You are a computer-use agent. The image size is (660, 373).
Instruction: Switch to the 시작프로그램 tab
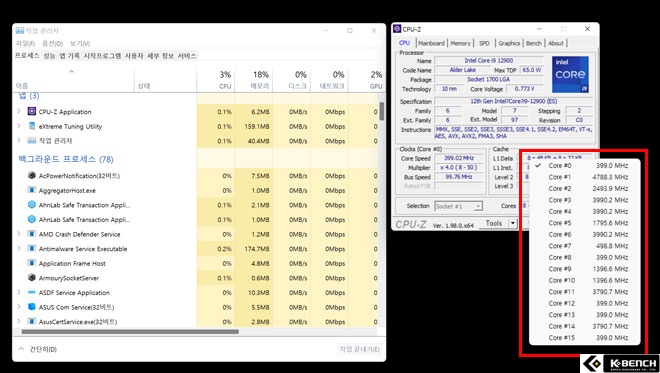click(102, 56)
